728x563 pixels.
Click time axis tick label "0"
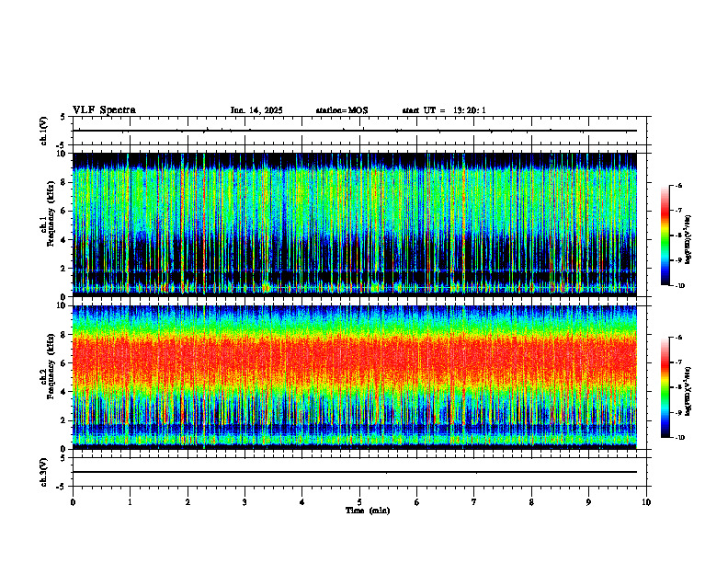(x=73, y=502)
